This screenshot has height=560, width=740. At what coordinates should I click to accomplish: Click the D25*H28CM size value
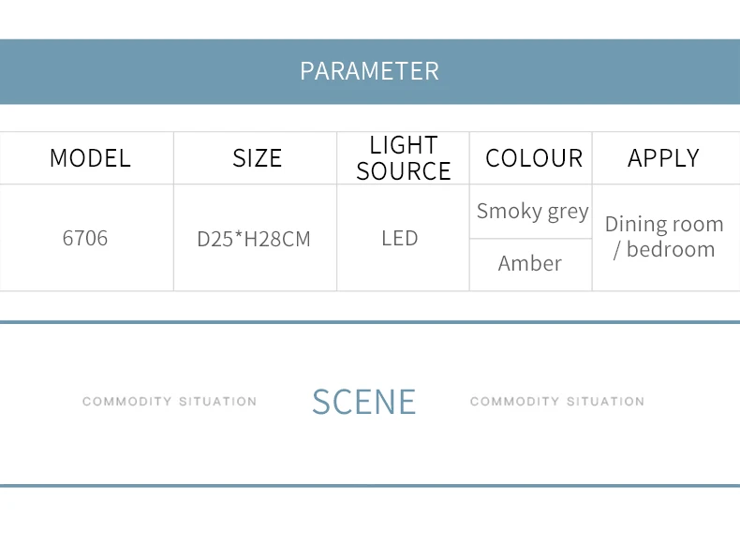point(253,239)
